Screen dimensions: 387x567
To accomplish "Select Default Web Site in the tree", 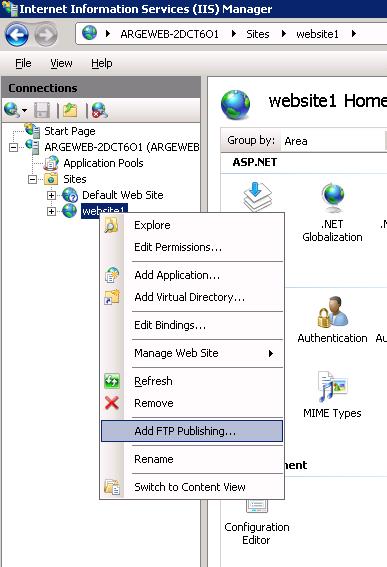I will (123, 195).
